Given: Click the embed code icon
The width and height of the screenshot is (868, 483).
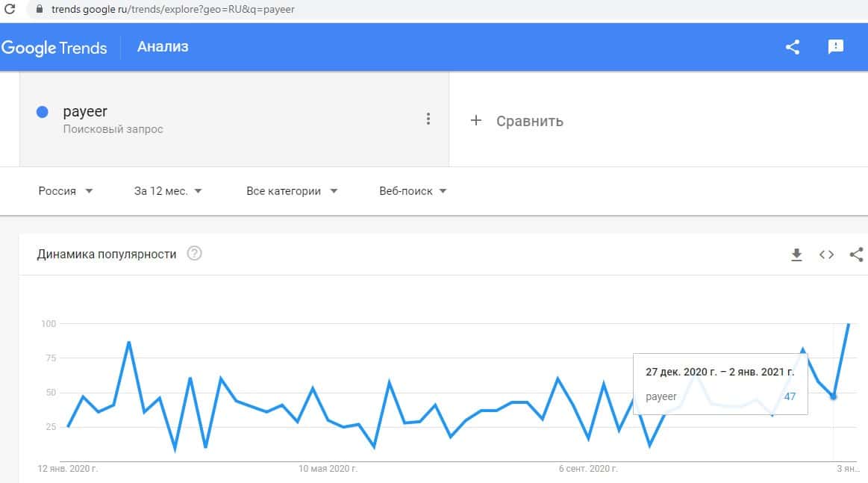Looking at the screenshot, I should click(826, 255).
